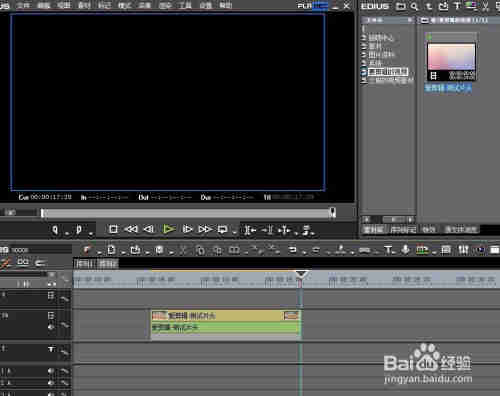Step forward to the next frame
Image resolution: width=500 pixels, height=396 pixels.
click(187, 229)
